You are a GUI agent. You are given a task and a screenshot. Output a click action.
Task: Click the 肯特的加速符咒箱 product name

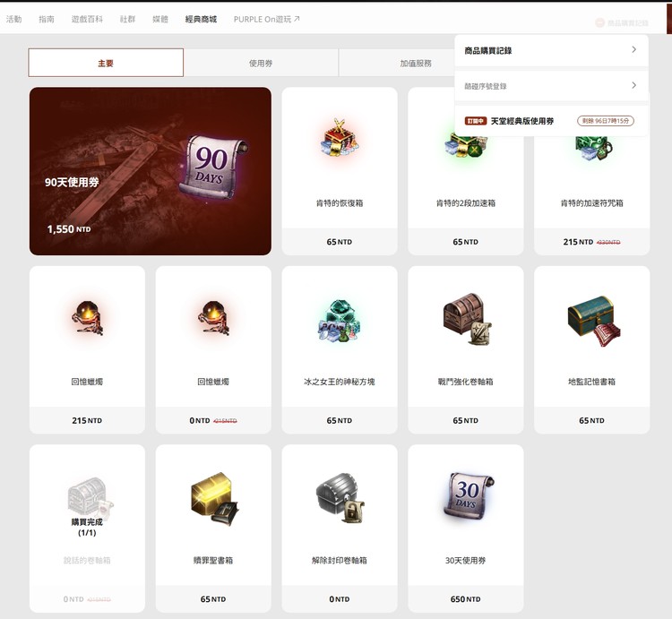tap(592, 203)
